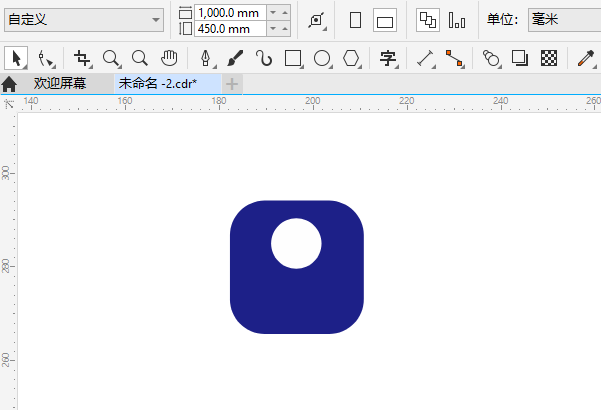This screenshot has height=410, width=601.
Task: Click the page height field 450.0 mm
Action: 230,29
